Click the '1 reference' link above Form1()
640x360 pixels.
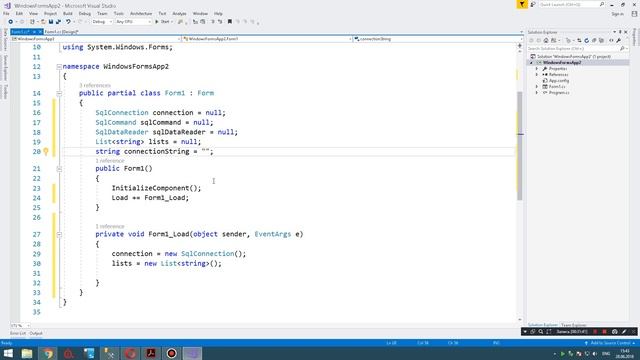pos(110,161)
